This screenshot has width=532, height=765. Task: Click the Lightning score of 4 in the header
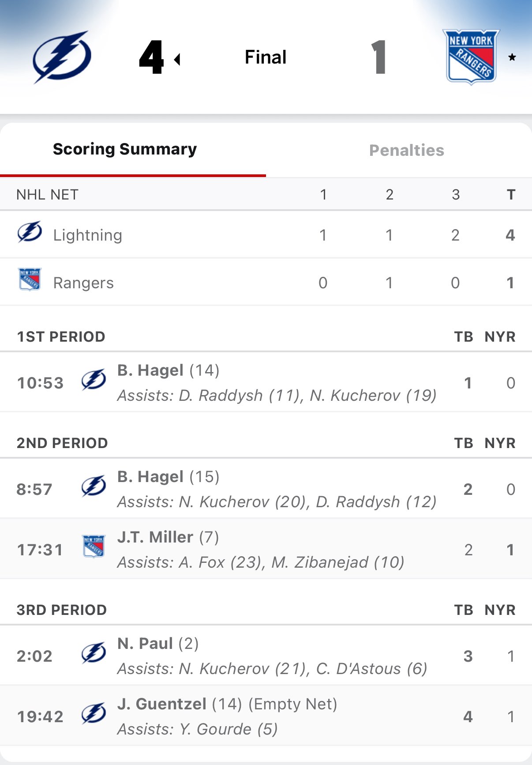click(151, 57)
